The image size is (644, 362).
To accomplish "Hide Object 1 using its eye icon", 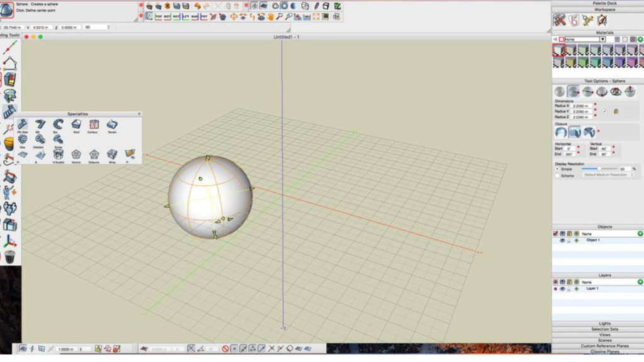I will click(x=562, y=240).
